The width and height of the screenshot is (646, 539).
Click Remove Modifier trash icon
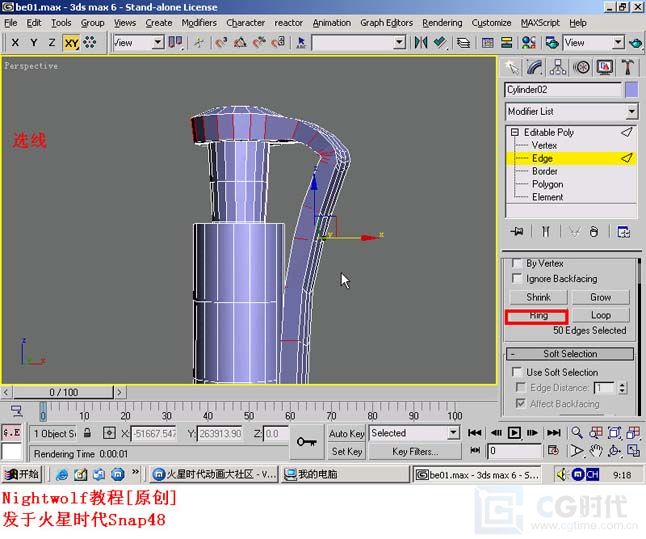click(x=593, y=232)
